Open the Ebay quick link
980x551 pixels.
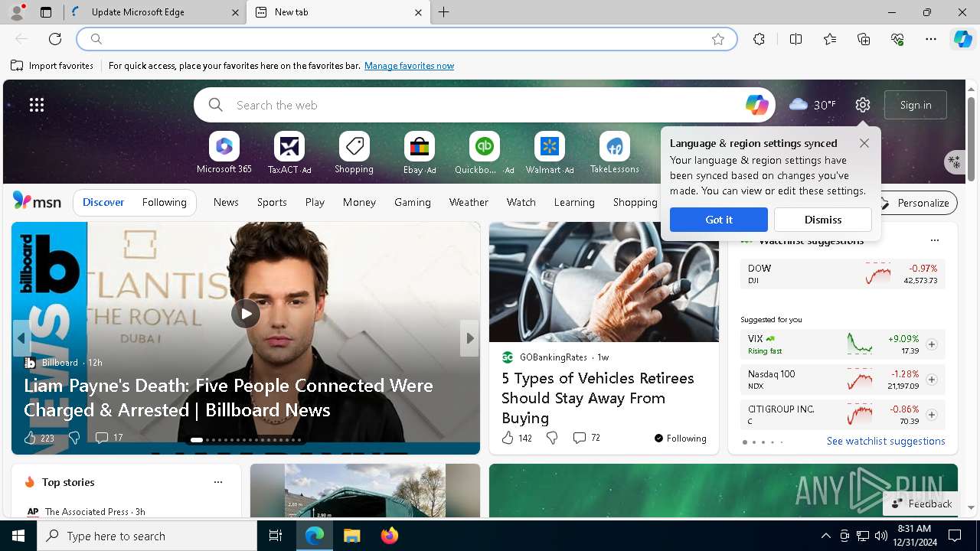pyautogui.click(x=420, y=153)
